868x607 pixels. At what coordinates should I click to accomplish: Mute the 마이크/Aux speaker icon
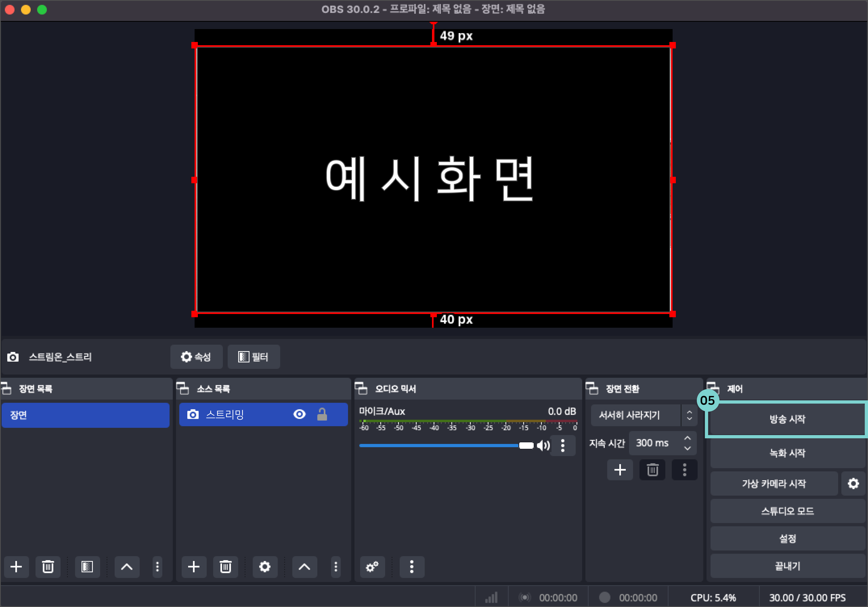point(543,446)
